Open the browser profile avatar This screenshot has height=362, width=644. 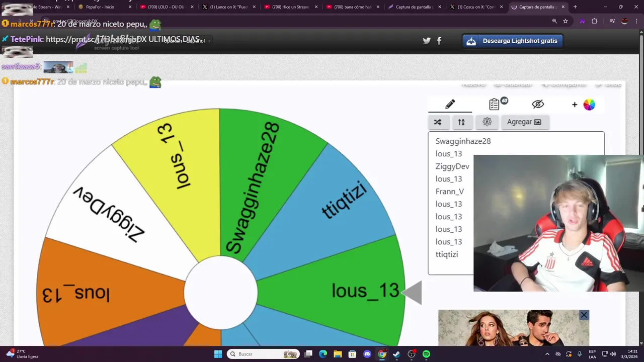(x=624, y=21)
